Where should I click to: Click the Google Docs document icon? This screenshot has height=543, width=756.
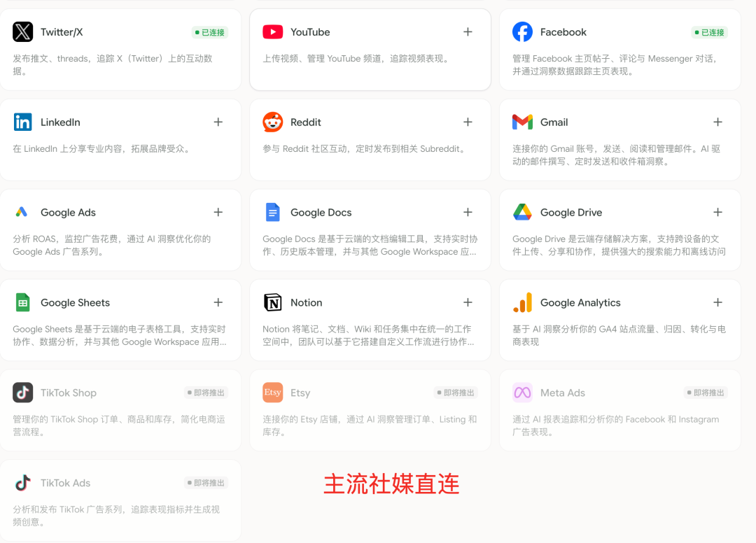272,212
